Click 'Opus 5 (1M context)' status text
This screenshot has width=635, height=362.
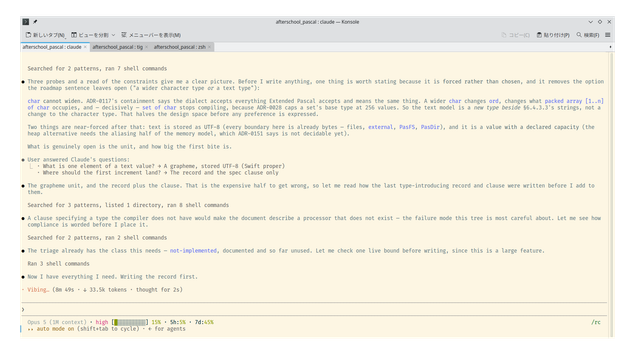coord(57,322)
